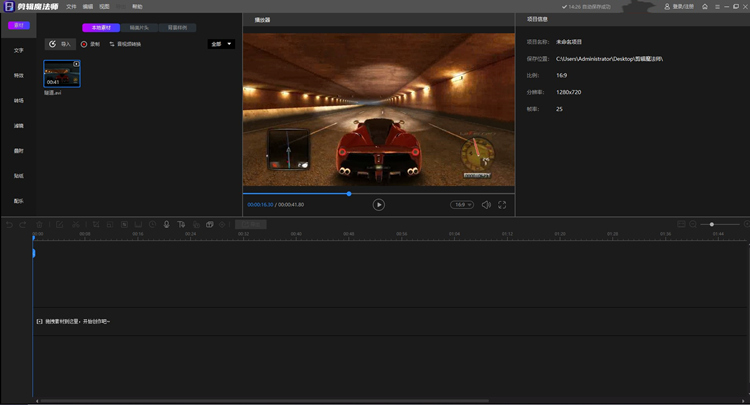Select the 转场 sidebar tab
The width and height of the screenshot is (750, 405).
pyautogui.click(x=19, y=100)
